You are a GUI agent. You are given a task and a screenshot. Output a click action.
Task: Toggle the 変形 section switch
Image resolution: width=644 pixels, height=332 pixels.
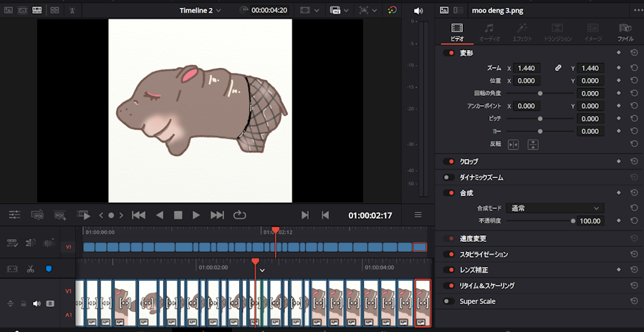[449, 53]
